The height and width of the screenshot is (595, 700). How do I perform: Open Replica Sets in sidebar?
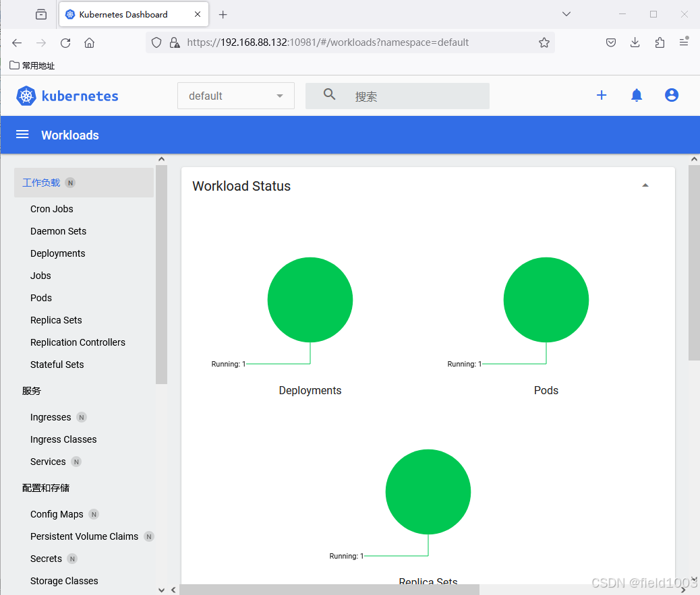click(x=56, y=320)
